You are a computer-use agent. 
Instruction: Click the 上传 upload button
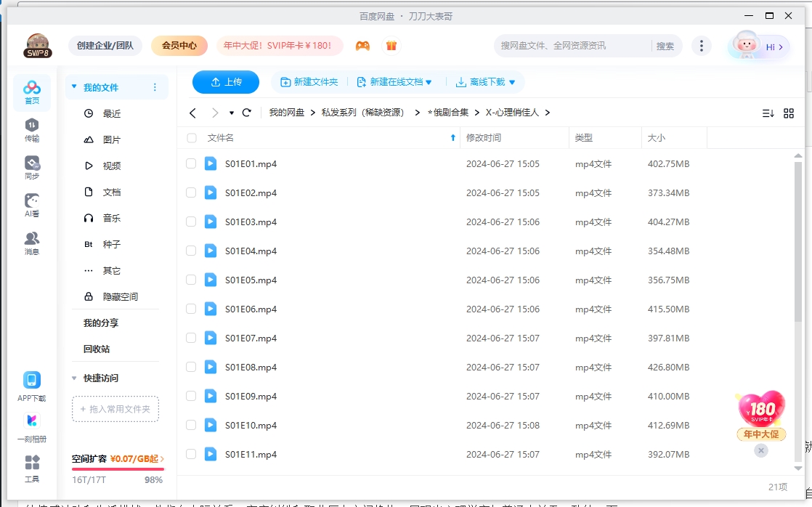tap(225, 82)
